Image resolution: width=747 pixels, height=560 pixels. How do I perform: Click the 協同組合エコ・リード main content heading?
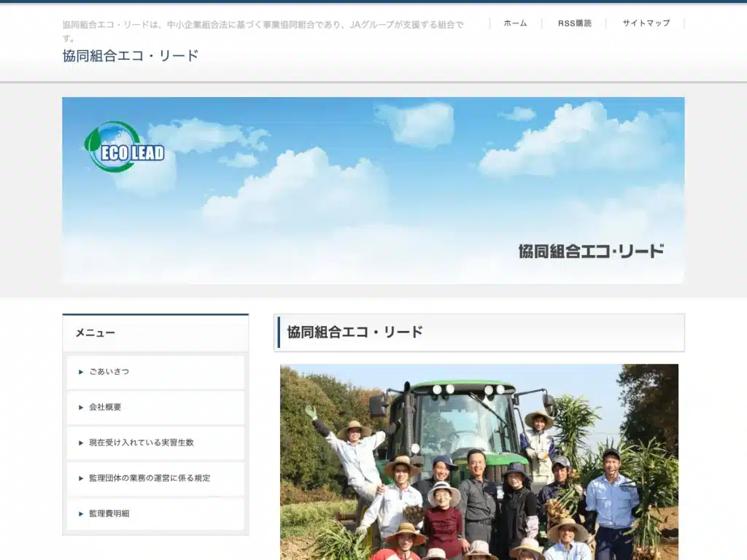point(355,332)
